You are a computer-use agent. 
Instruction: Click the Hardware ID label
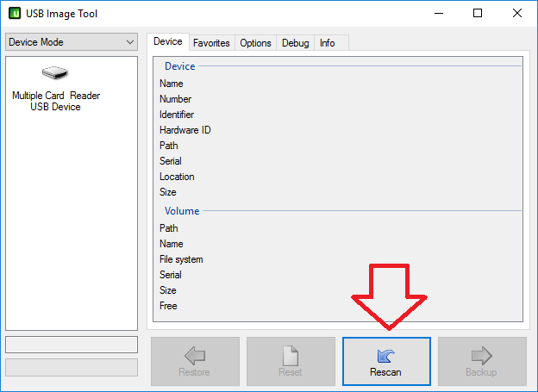185,130
